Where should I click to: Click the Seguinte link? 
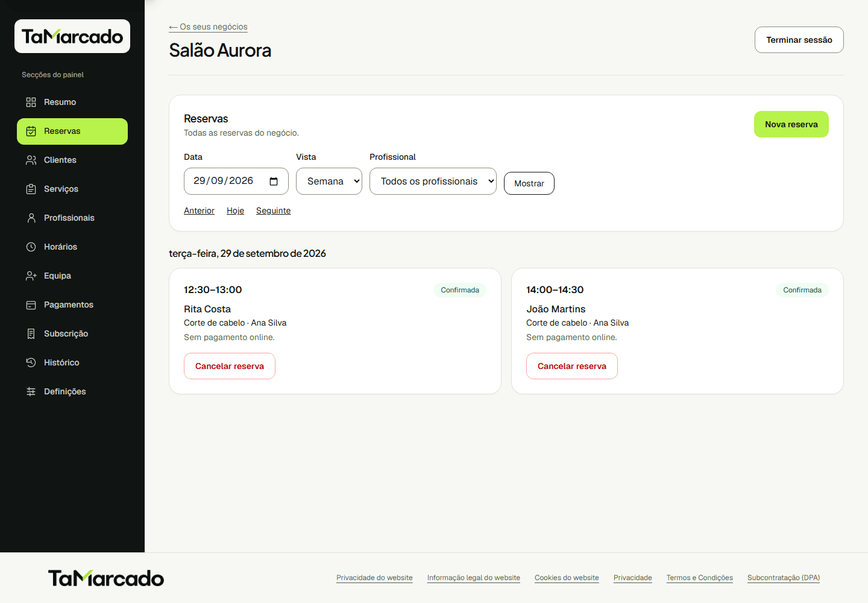273,210
